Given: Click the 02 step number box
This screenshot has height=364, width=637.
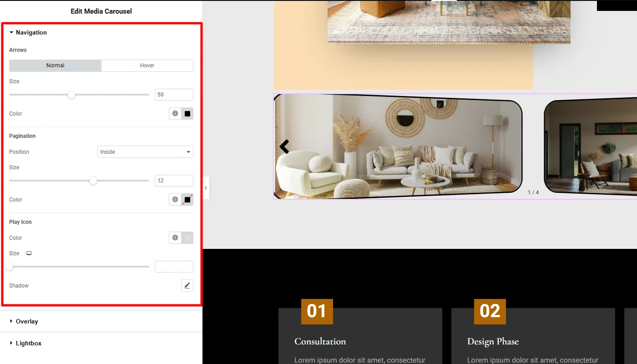Looking at the screenshot, I should coord(490,312).
